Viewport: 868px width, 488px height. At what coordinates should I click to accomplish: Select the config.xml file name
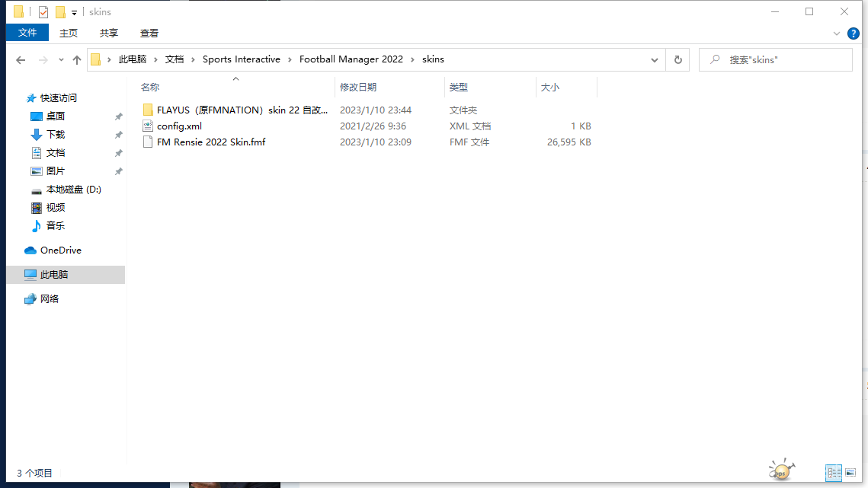tap(179, 126)
